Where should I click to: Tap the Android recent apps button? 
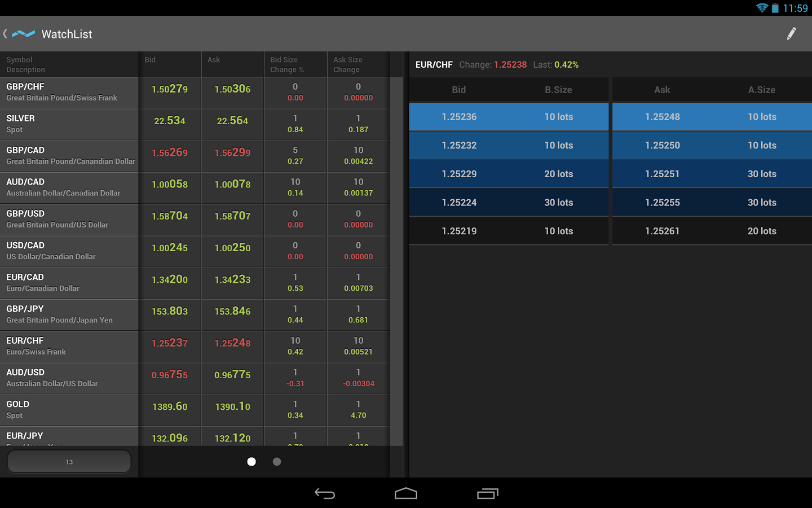coord(488,494)
